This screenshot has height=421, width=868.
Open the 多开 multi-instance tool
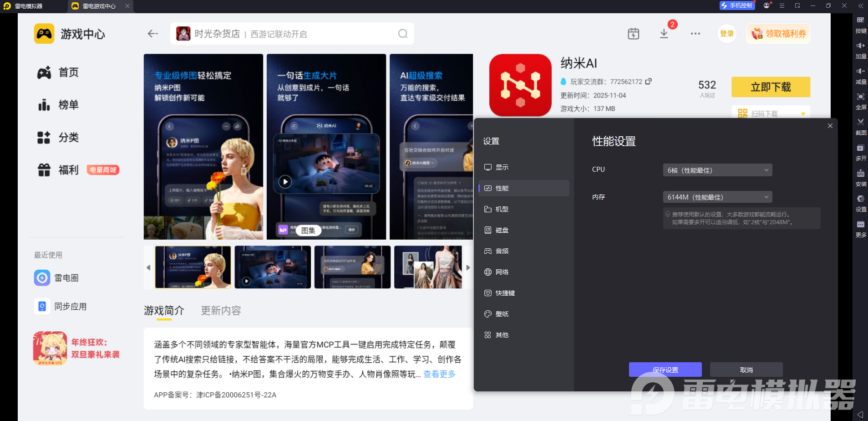861,152
